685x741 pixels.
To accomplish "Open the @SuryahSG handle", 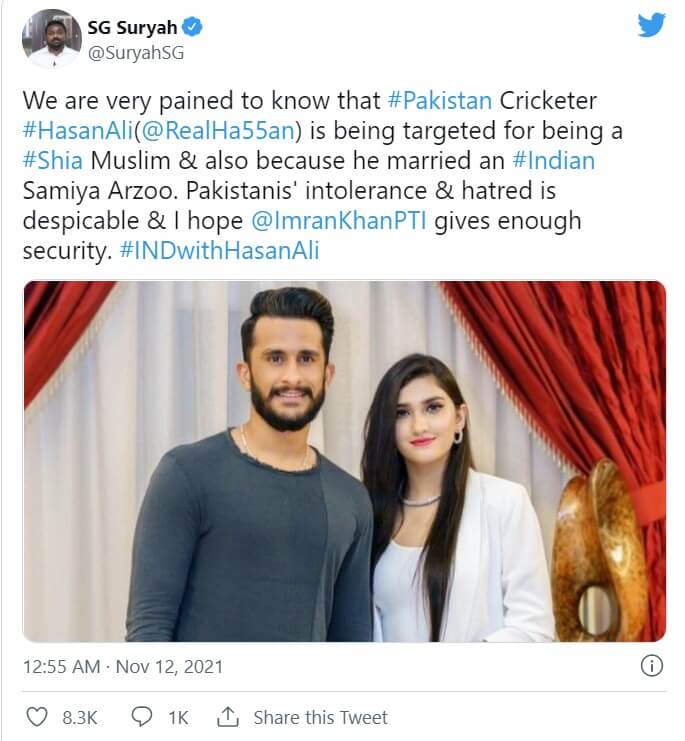I will [x=136, y=53].
